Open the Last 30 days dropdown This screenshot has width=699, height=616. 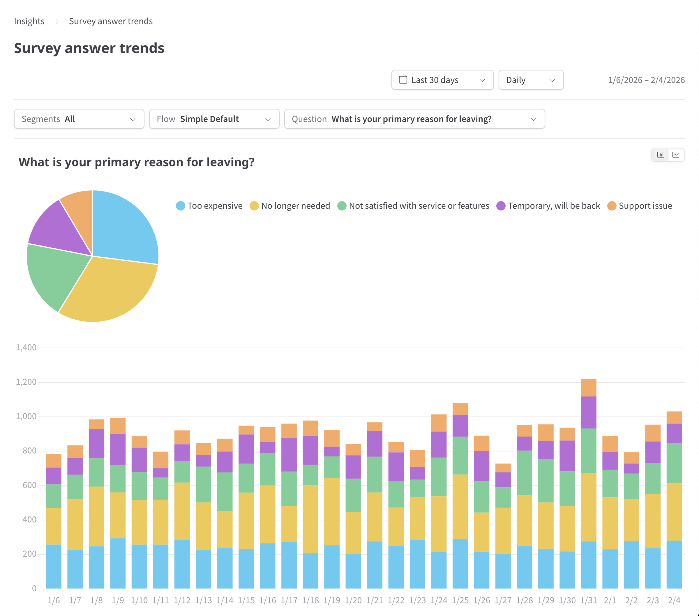[x=442, y=80]
